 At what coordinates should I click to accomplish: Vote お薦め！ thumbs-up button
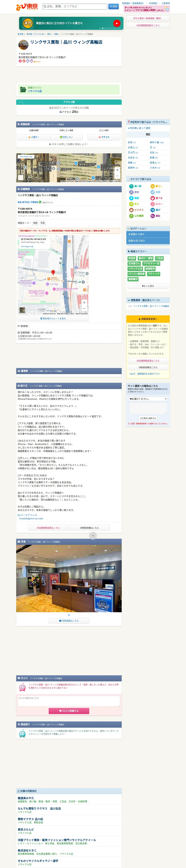click(x=34, y=137)
